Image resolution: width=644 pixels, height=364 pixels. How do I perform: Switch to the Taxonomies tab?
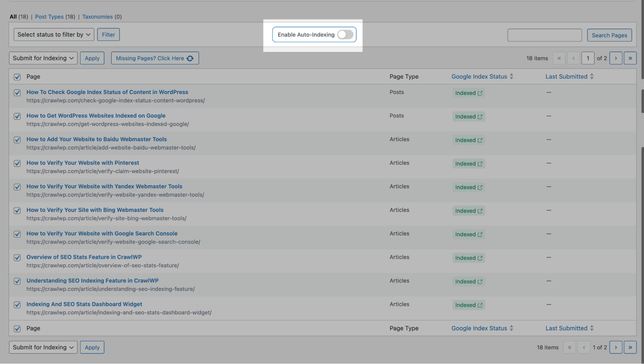(97, 17)
